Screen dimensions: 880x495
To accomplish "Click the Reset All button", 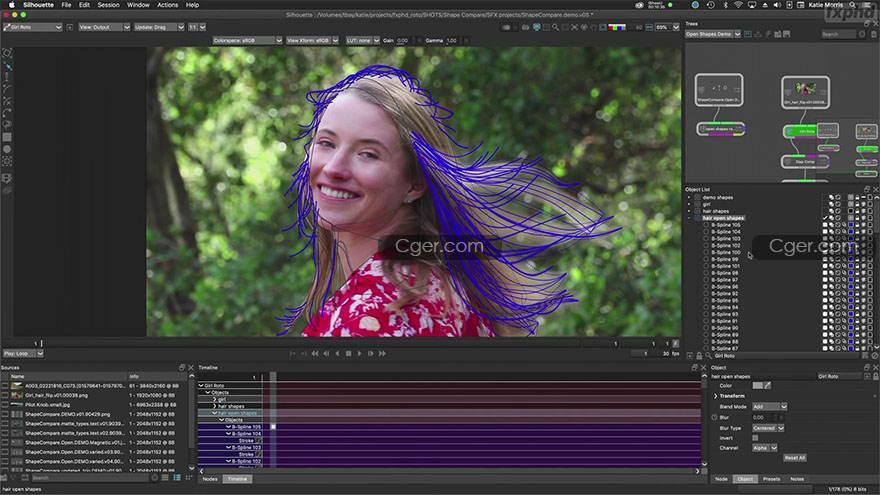I will click(x=795, y=457).
